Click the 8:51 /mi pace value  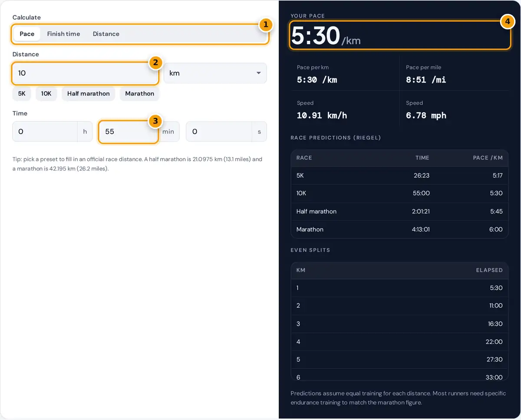tap(426, 80)
